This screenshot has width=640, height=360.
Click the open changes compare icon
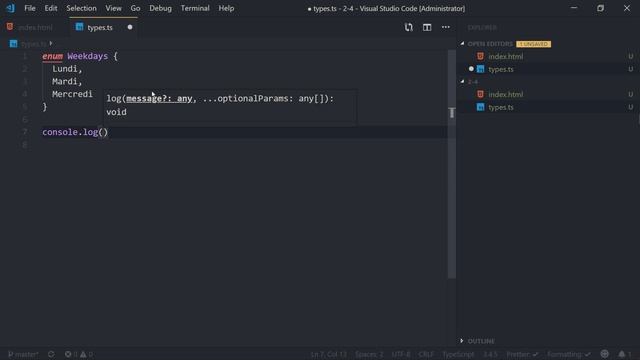[409, 27]
